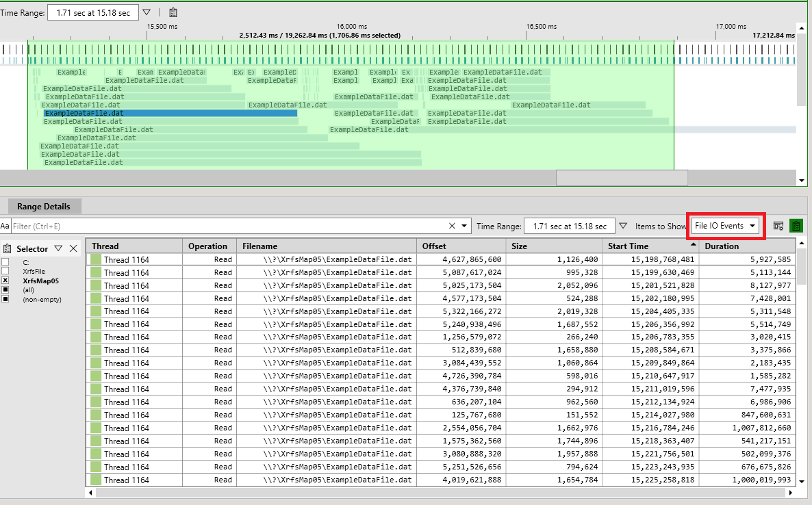Click the table horizontal scroll left arrow
This screenshot has width=812, height=505.
point(91,493)
